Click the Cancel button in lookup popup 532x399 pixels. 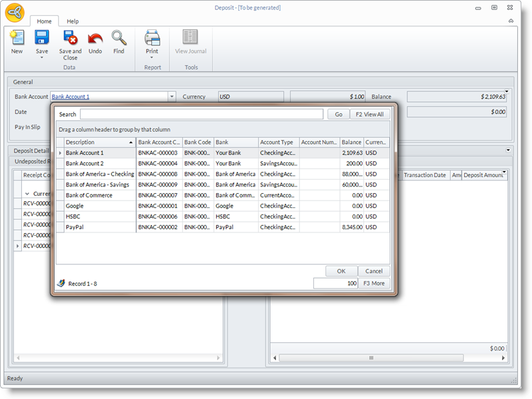pos(374,271)
